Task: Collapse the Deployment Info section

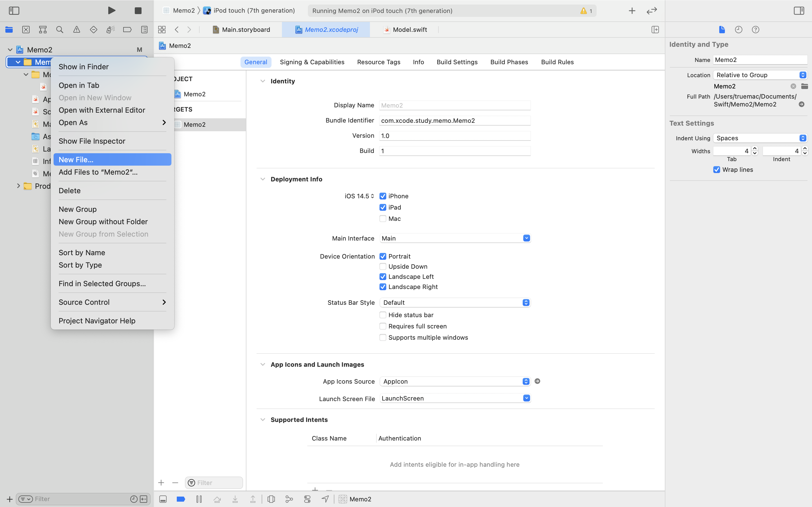Action: tap(263, 179)
